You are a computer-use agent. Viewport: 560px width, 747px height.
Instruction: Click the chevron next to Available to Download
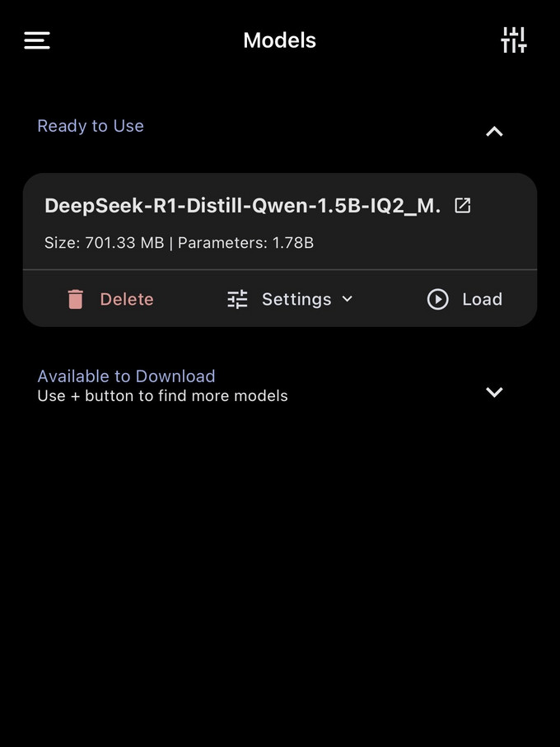tap(494, 392)
